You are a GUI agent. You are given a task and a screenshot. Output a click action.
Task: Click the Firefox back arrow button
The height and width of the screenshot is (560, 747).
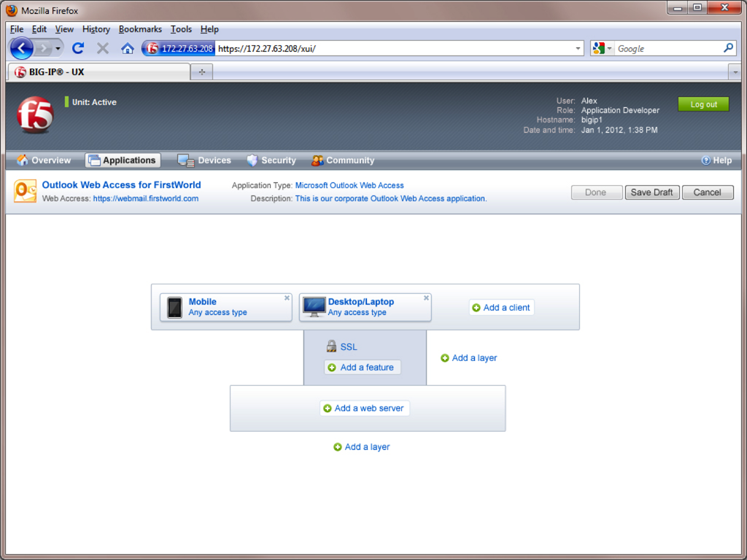(x=21, y=48)
